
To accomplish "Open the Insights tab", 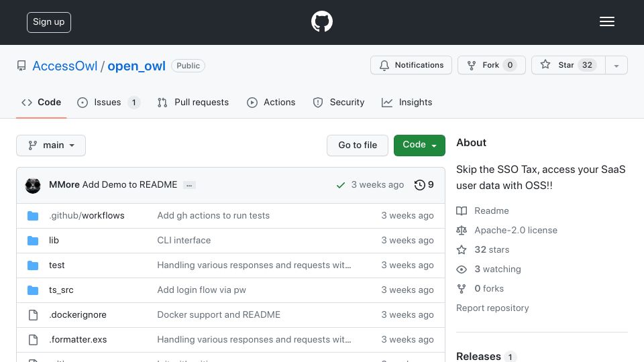I will click(x=407, y=102).
